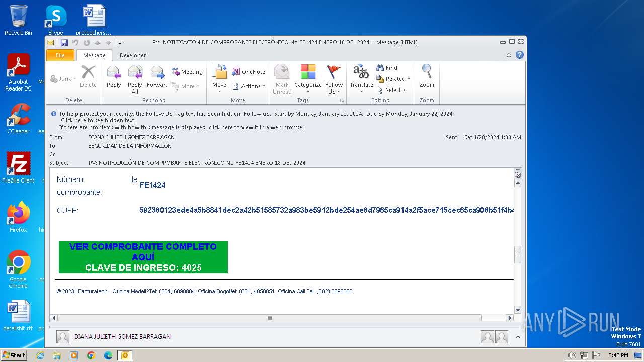Open the Recycle Bin desktop icon
Viewport: 644px width, 362px height.
(x=18, y=20)
